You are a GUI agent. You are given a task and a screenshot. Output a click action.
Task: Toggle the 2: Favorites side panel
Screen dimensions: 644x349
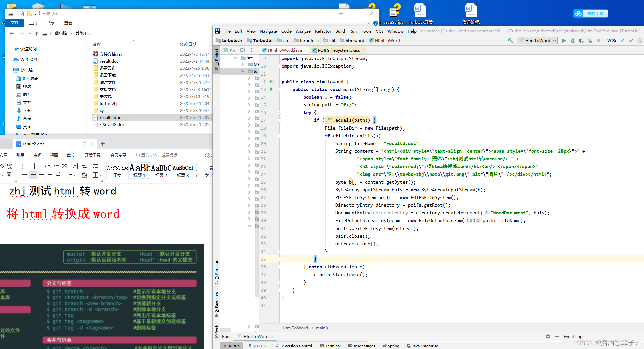217,304
